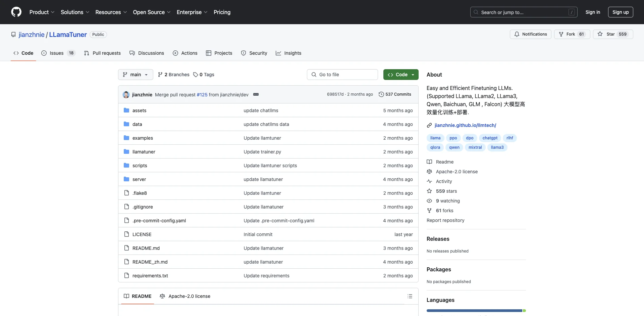Open the Security tab
The width and height of the screenshot is (644, 316).
pos(254,53)
